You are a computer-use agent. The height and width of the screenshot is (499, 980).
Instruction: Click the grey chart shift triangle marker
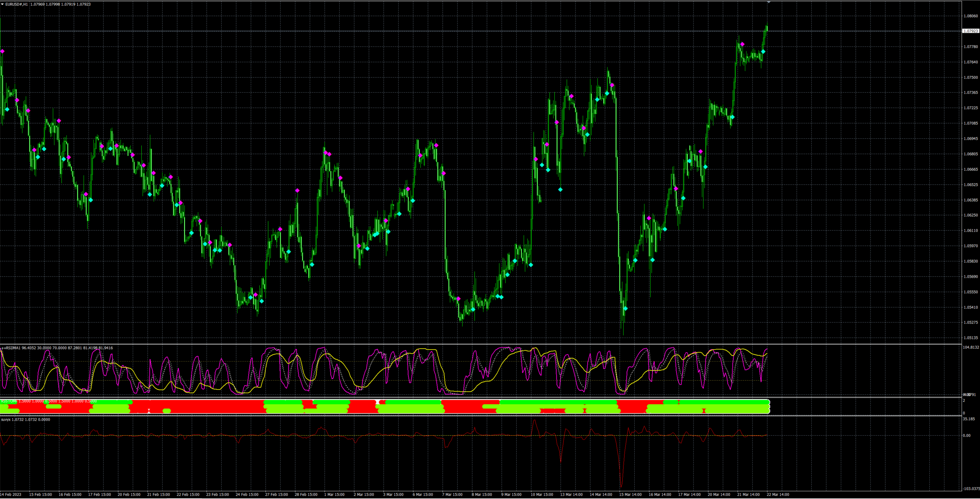[x=768, y=2]
